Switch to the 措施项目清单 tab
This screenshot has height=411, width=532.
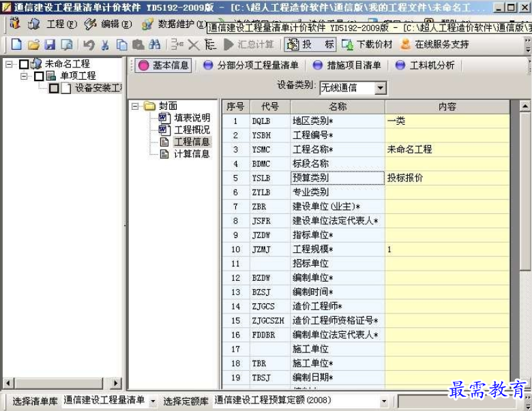pos(350,65)
